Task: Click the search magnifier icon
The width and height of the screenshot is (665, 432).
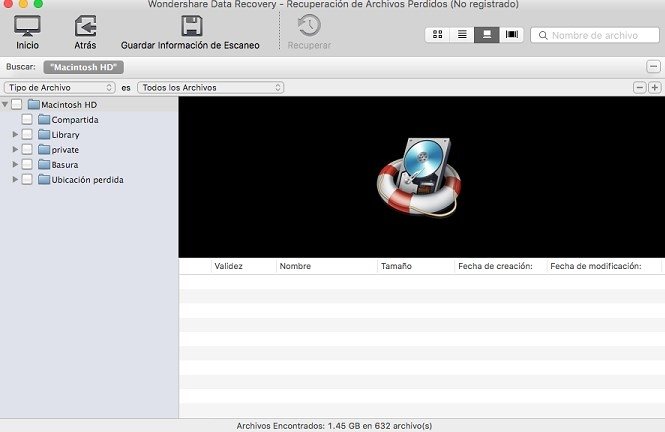Action: [x=543, y=36]
